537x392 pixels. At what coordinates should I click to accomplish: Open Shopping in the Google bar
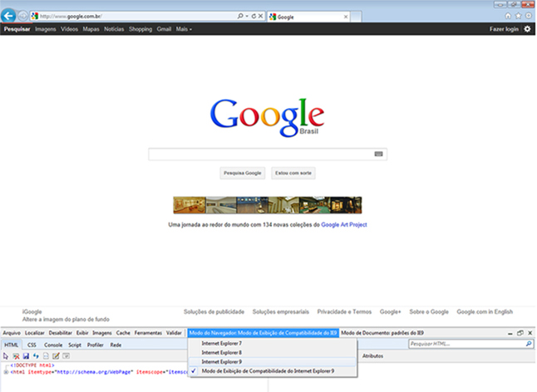tap(140, 29)
